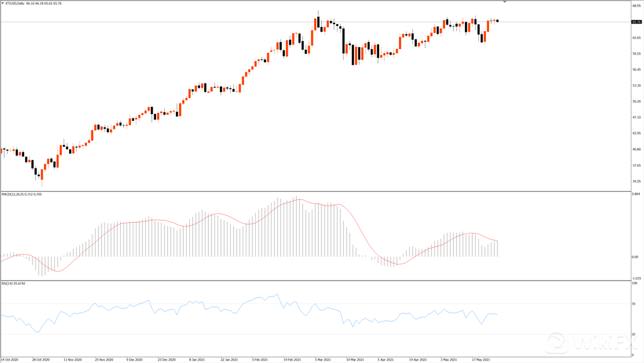The height and width of the screenshot is (363, 644).
Task: Click the RSI 70 level axis label
Action: click(x=634, y=304)
